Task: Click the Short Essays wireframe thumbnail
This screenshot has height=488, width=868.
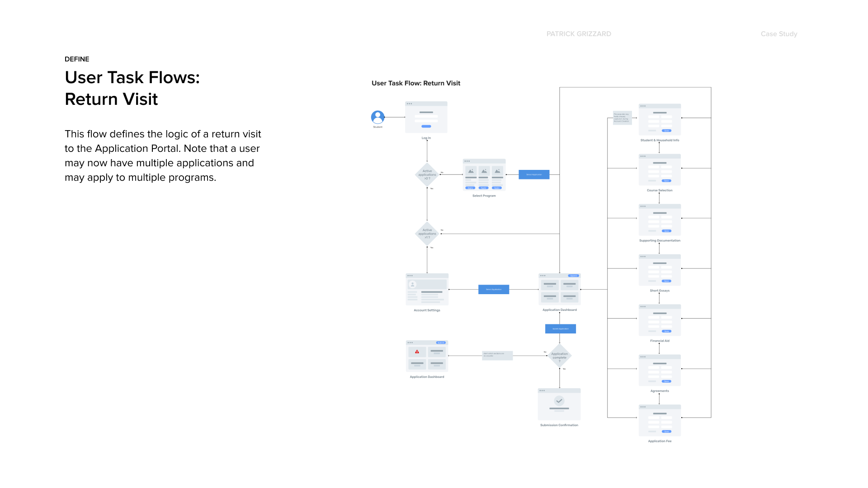Action: pyautogui.click(x=660, y=270)
